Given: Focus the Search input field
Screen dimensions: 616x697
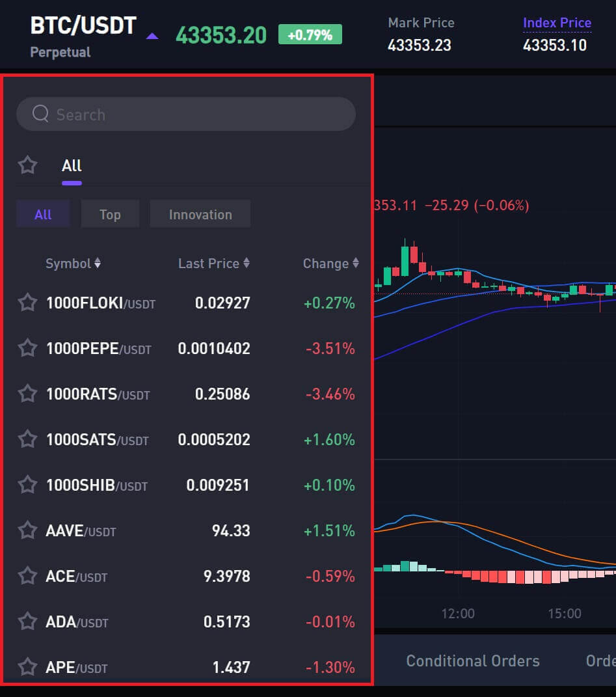Looking at the screenshot, I should (186, 115).
